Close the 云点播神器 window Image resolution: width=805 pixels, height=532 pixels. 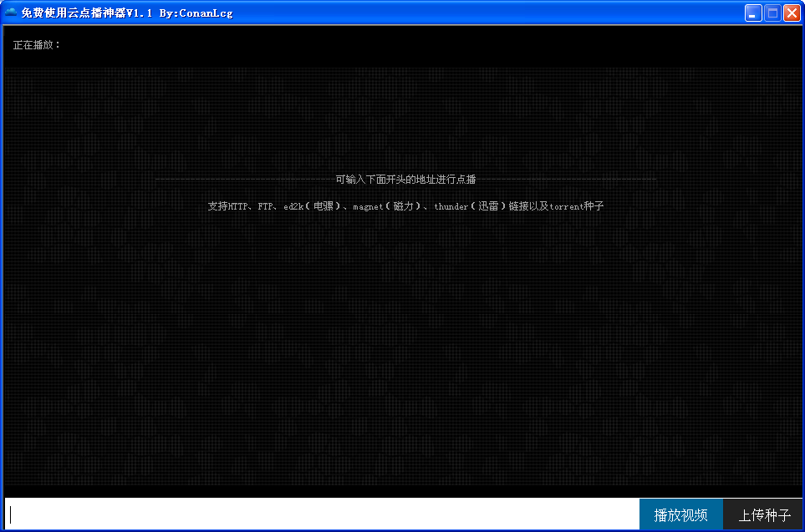point(792,13)
